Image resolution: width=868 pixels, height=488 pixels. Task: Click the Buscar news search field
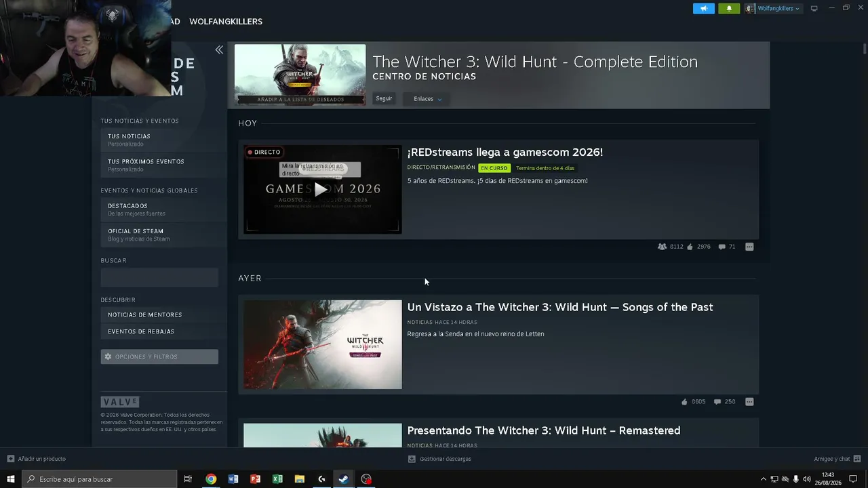coord(159,277)
